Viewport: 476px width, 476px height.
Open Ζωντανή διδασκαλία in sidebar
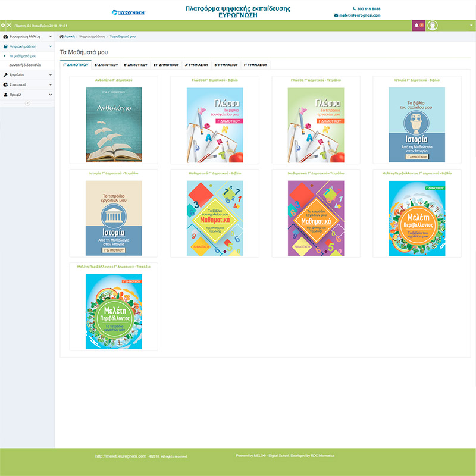click(24, 65)
